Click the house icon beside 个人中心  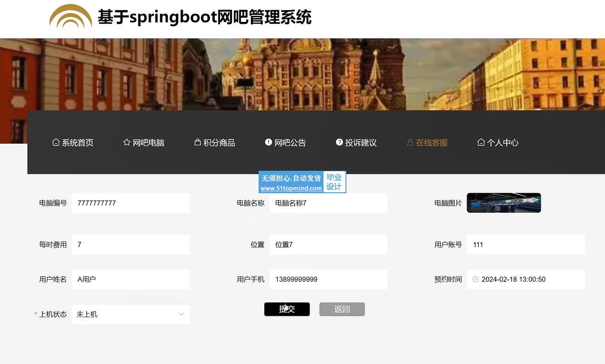[481, 142]
